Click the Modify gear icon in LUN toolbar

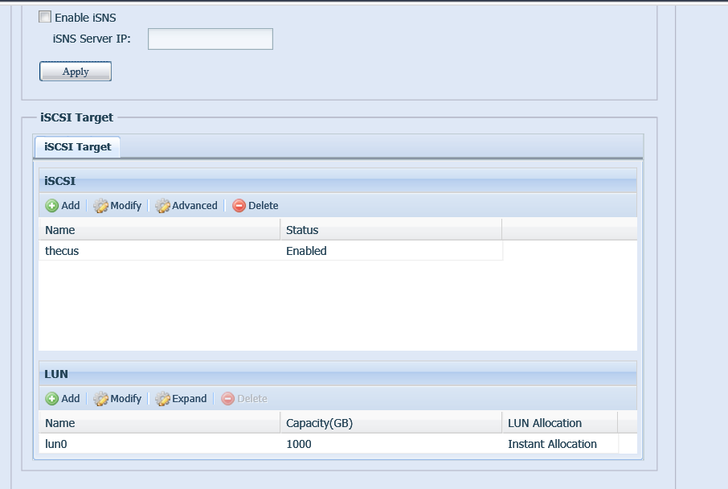point(101,399)
